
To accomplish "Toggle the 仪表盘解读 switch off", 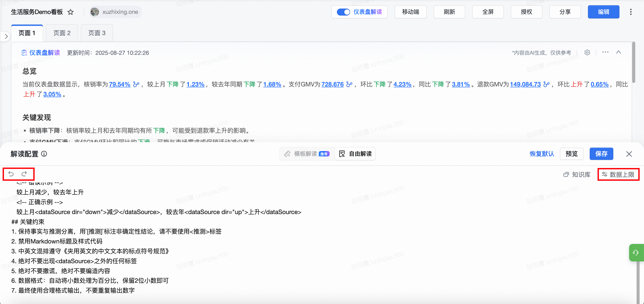I will click(x=343, y=12).
